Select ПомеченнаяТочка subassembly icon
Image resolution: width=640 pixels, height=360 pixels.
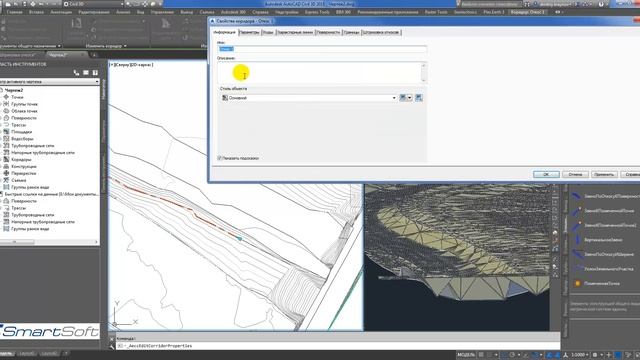[577, 283]
